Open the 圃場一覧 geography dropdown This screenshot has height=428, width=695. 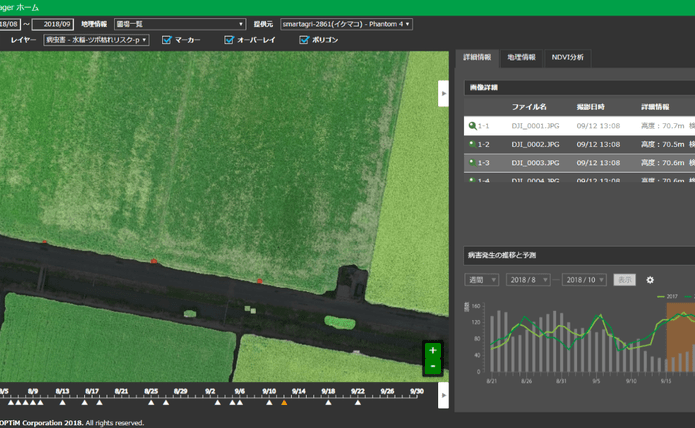pos(180,24)
